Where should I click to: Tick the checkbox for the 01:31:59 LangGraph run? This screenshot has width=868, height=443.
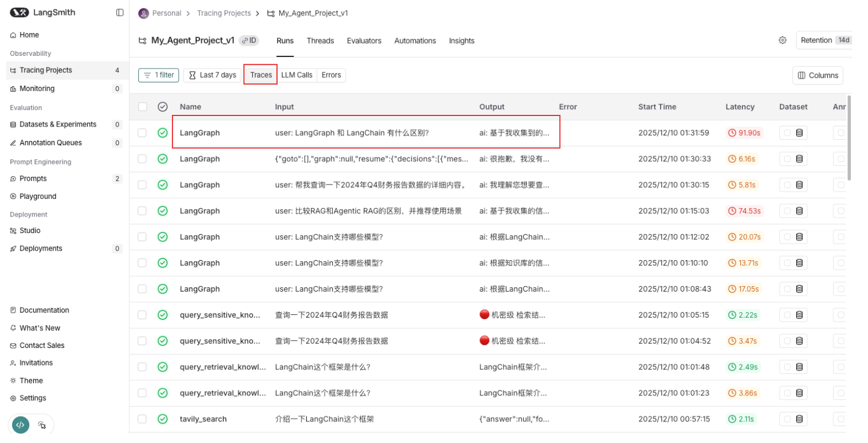click(x=143, y=133)
